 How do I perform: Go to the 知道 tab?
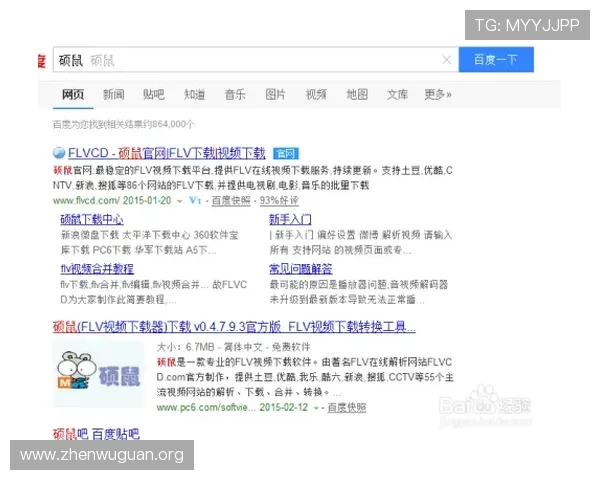pos(194,95)
